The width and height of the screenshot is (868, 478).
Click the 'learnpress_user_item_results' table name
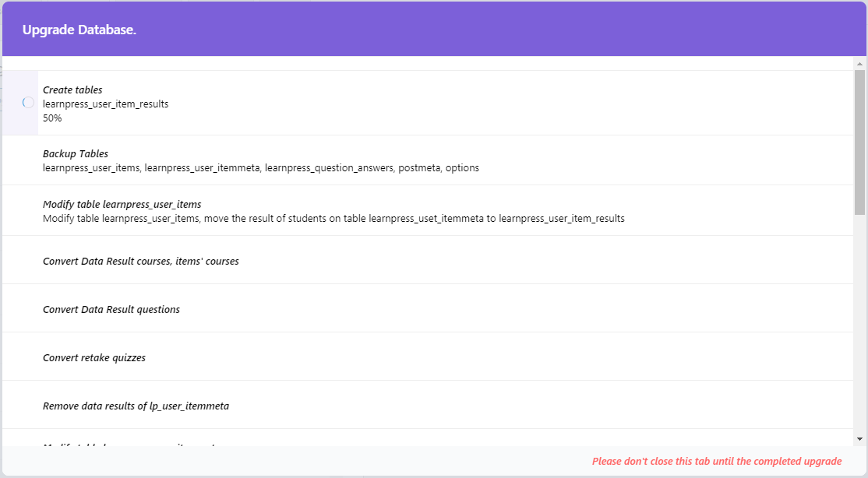pos(106,104)
